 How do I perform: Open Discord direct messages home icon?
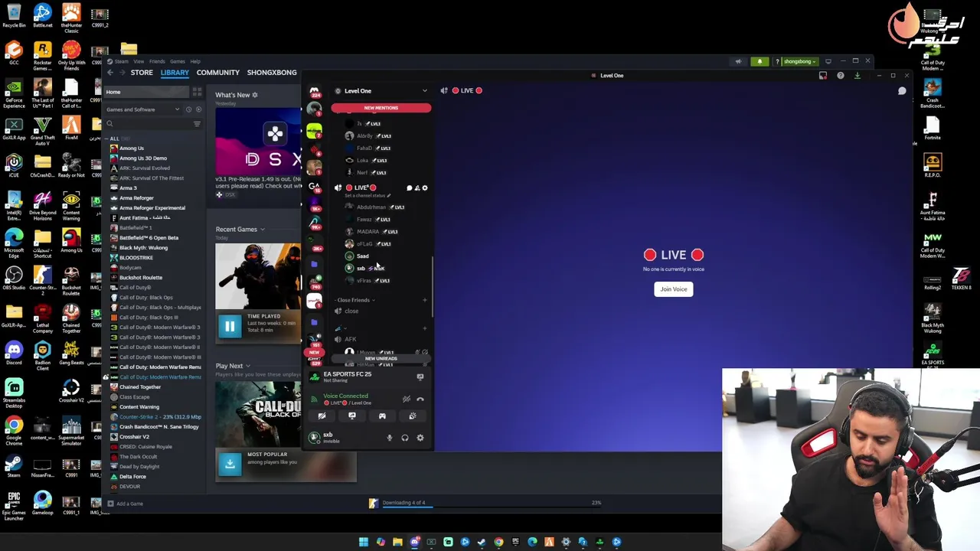pos(314,90)
